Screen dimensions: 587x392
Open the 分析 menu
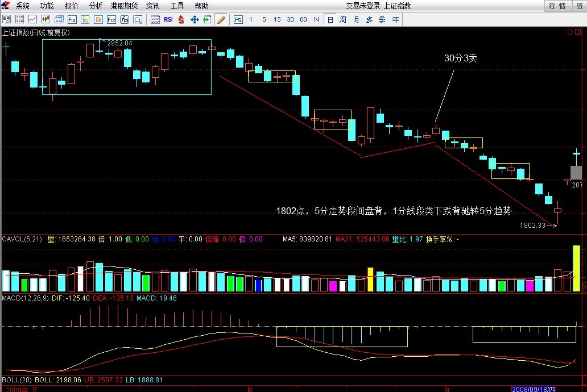coord(96,6)
